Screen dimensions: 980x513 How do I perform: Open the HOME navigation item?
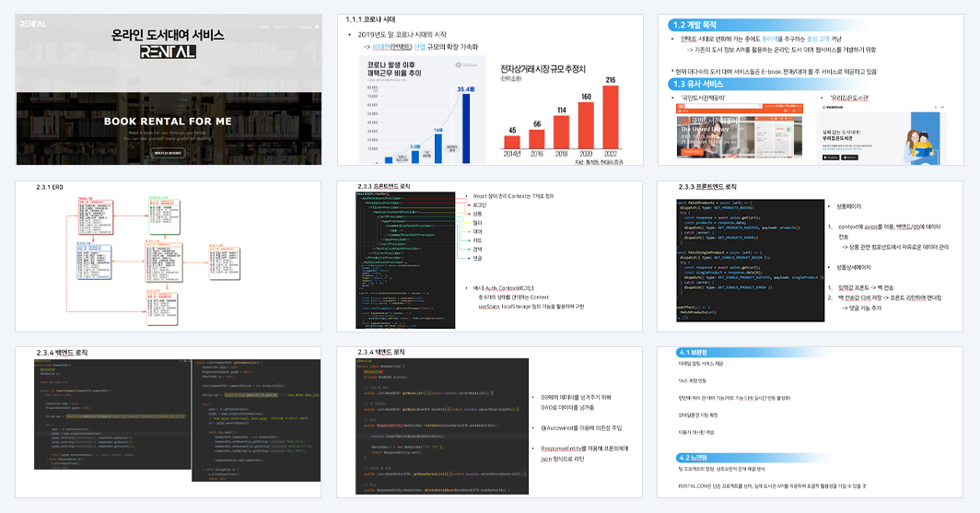[x=264, y=28]
